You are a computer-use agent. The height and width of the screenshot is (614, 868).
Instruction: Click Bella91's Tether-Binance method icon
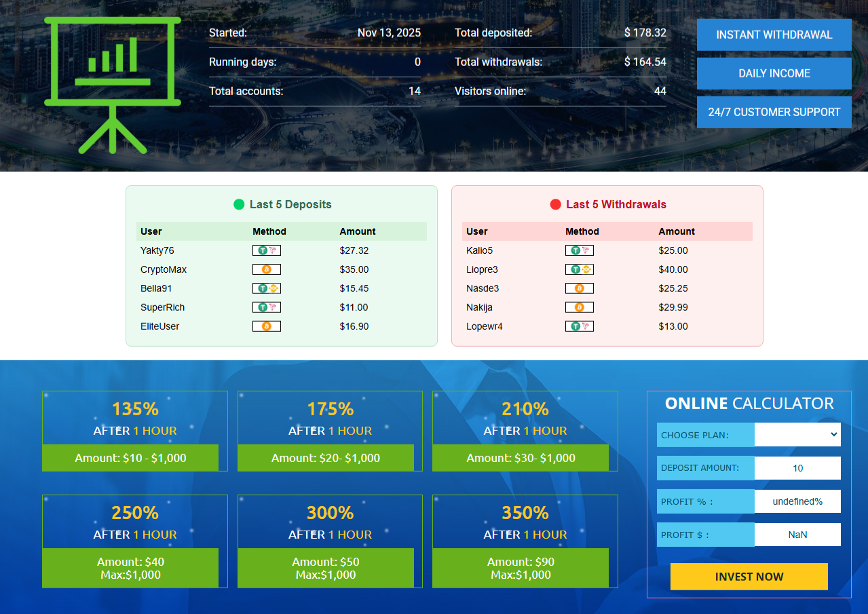coord(266,288)
